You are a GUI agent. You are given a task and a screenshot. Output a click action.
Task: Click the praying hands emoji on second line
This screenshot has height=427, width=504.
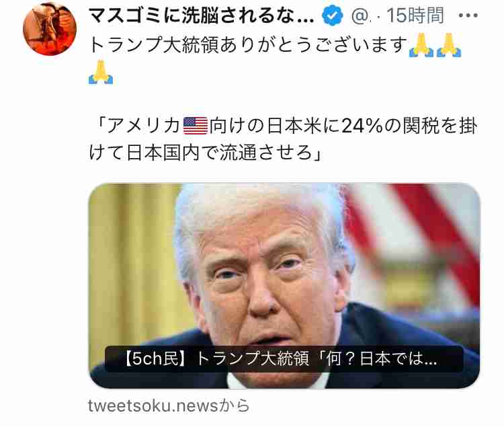(101, 72)
